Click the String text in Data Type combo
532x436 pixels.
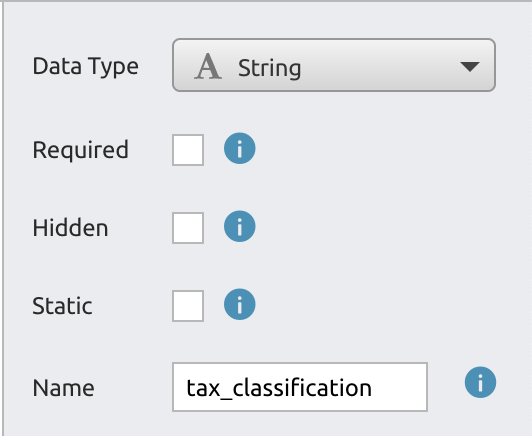coord(269,69)
